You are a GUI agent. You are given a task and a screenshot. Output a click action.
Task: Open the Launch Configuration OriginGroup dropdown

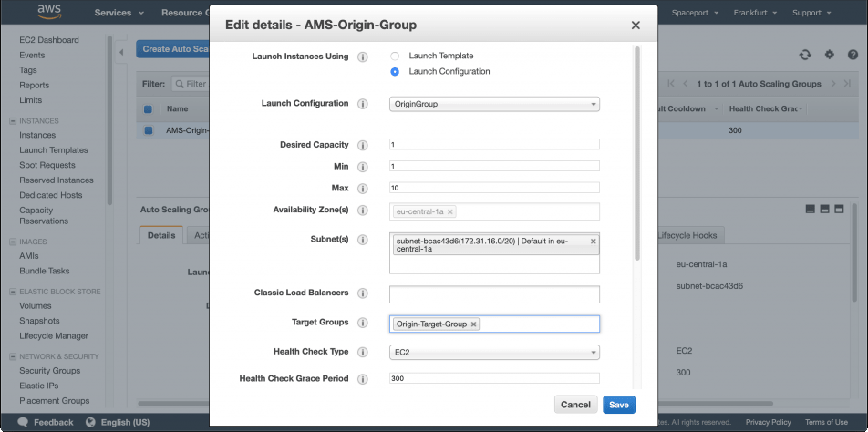tap(494, 104)
